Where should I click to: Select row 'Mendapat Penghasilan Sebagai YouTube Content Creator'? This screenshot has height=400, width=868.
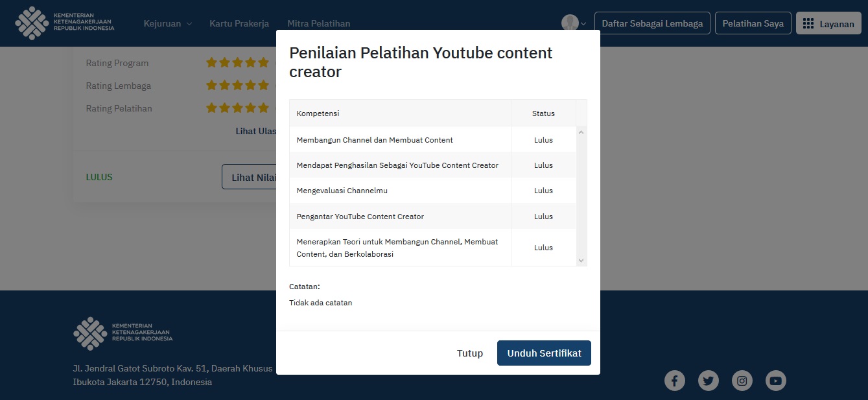[432, 165]
